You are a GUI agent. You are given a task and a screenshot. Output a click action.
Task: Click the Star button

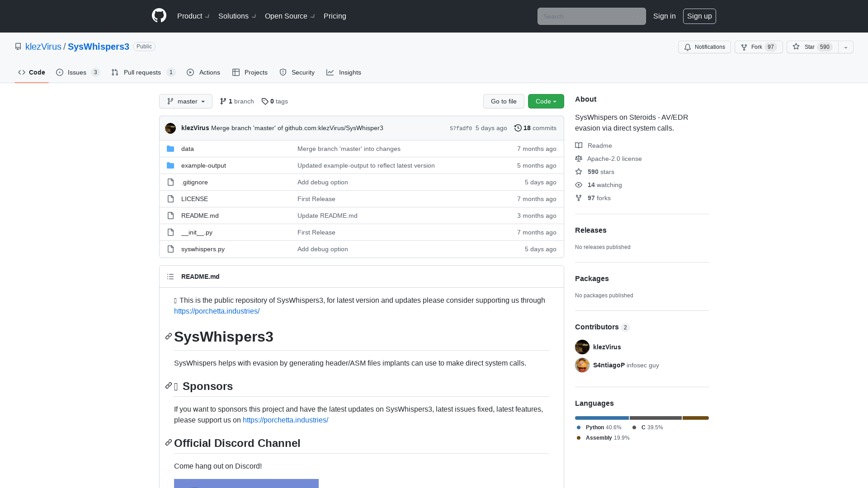pos(812,47)
